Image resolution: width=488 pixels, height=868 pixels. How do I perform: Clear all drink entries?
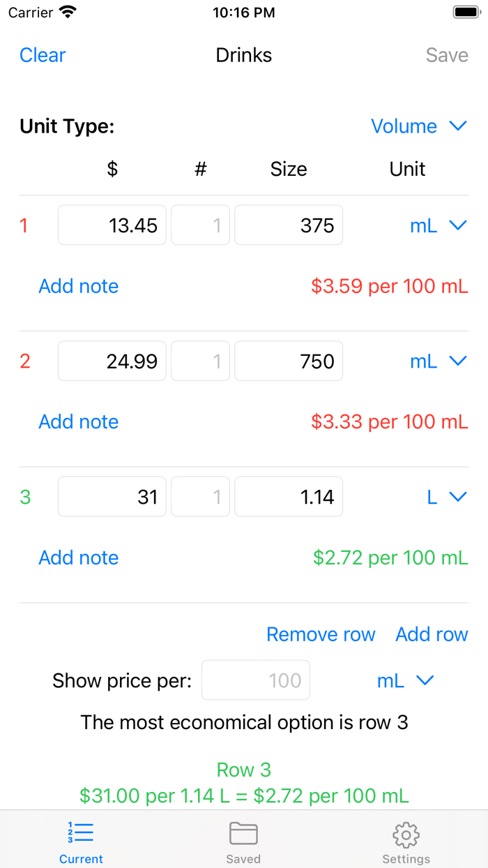tap(43, 55)
